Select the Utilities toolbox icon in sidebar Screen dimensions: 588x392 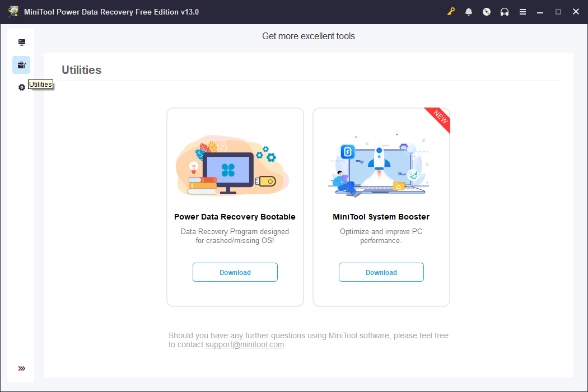pyautogui.click(x=21, y=65)
